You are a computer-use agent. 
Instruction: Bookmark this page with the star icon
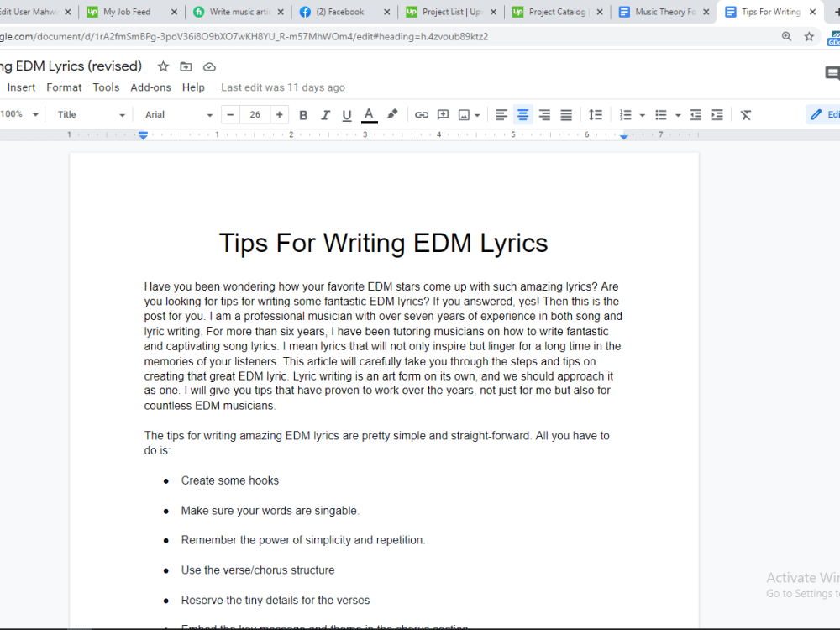[809, 36]
